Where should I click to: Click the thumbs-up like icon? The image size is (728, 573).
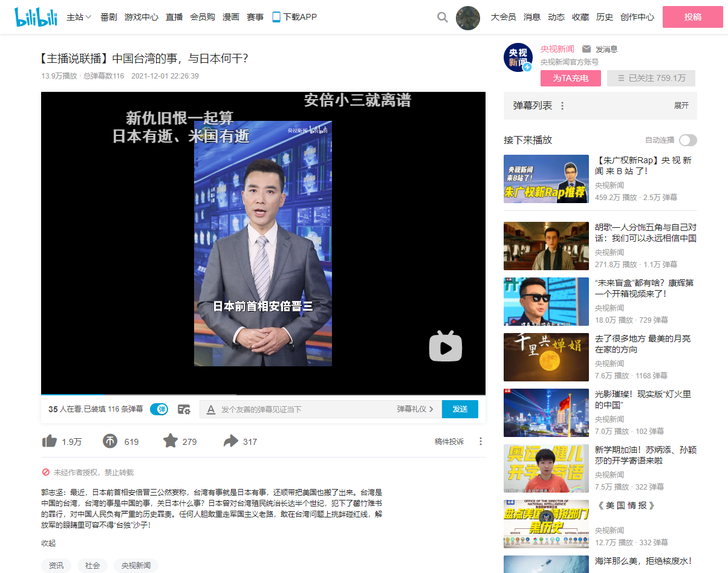50,441
